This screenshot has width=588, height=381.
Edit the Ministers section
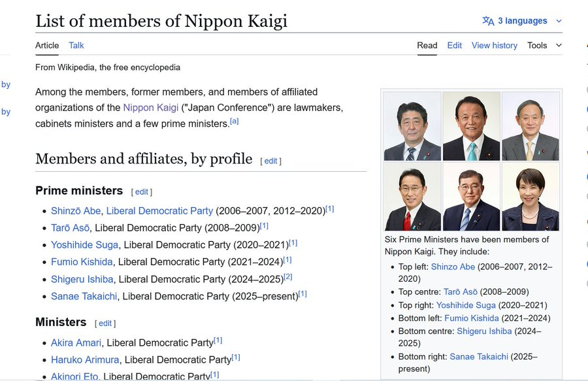pyautogui.click(x=105, y=323)
